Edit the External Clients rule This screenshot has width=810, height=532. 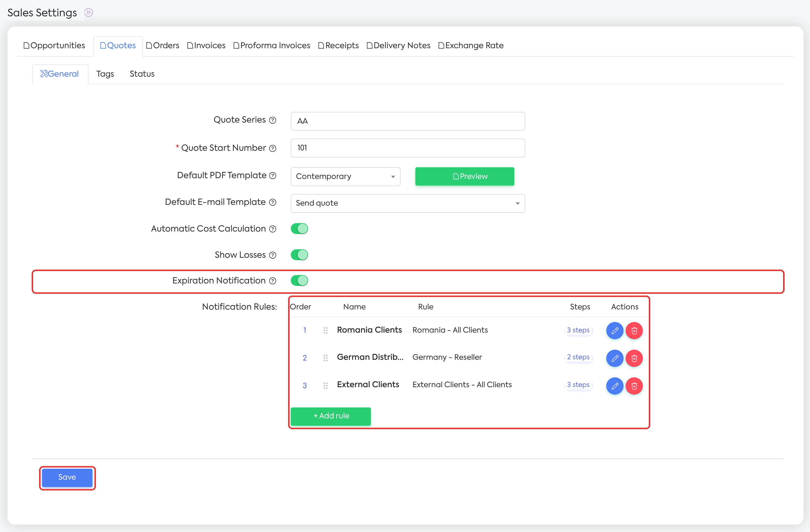[x=615, y=386]
